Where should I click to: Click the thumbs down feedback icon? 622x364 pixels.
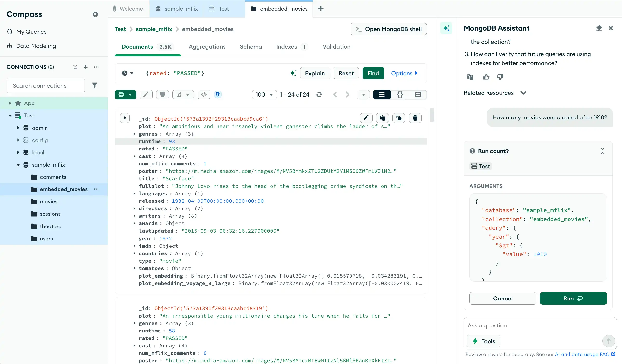coord(500,77)
